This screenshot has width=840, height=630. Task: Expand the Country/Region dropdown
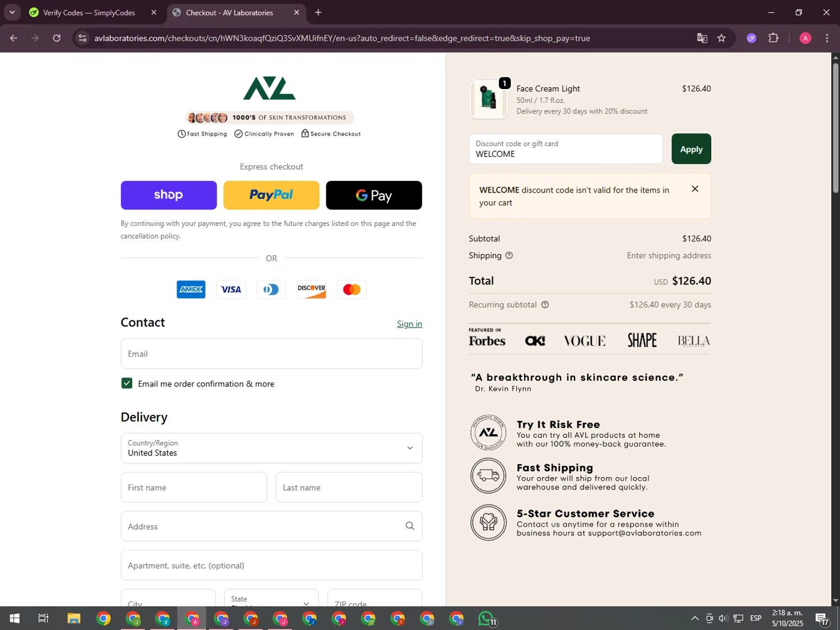point(272,448)
